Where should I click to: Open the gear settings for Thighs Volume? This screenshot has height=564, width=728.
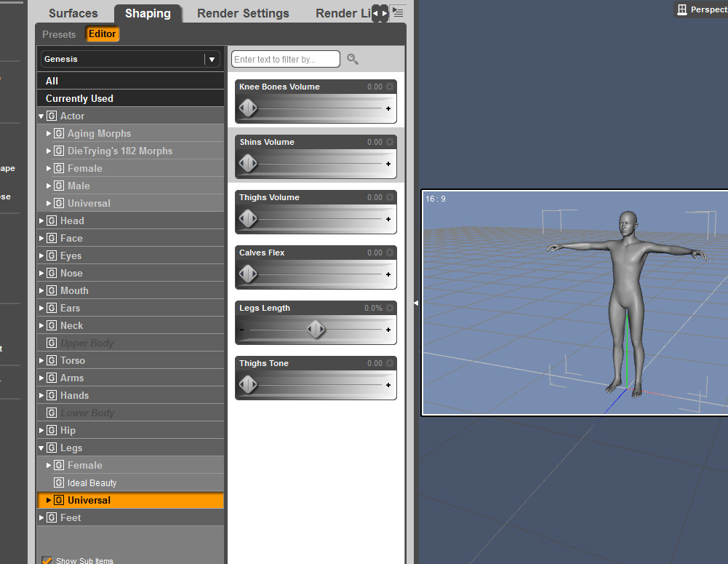[x=390, y=197]
